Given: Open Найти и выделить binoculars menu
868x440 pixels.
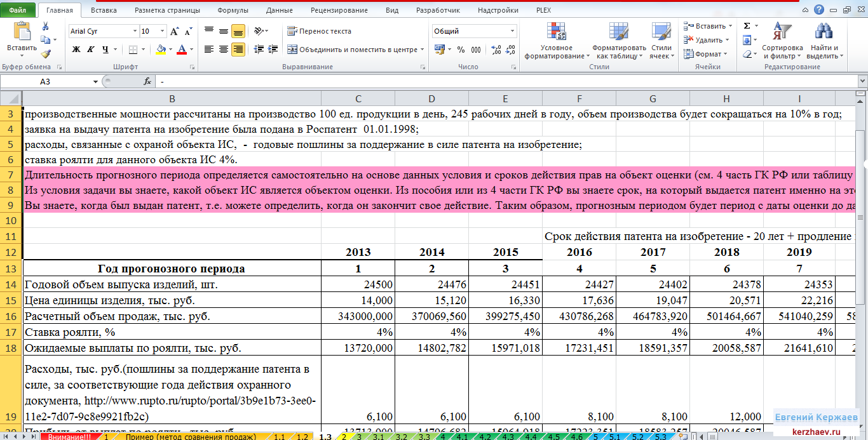Looking at the screenshot, I should (x=824, y=41).
